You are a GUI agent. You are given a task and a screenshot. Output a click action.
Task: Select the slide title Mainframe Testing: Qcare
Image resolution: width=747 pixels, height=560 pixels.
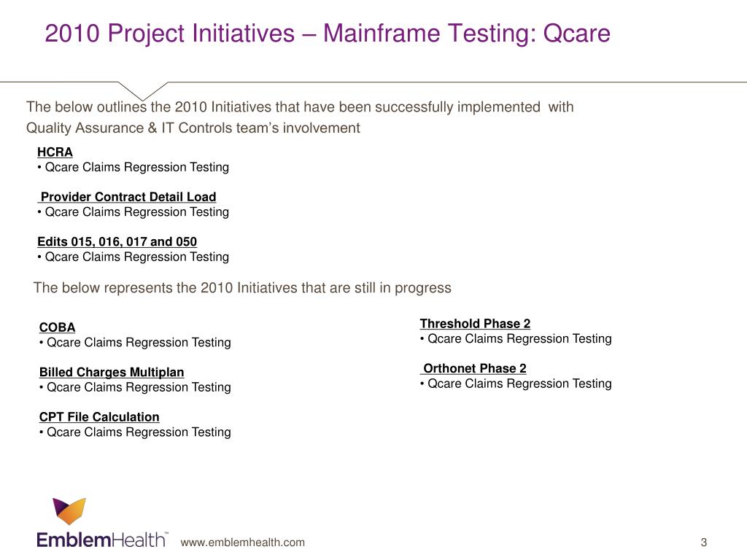coord(328,34)
